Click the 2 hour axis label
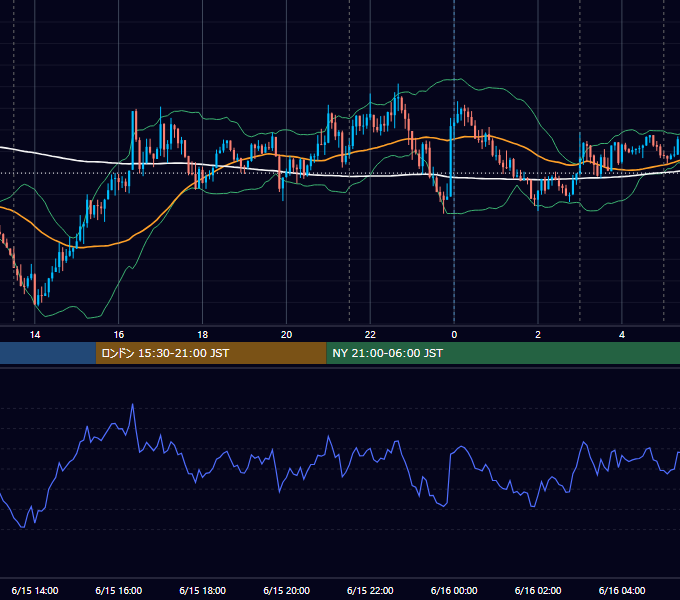 (538, 335)
